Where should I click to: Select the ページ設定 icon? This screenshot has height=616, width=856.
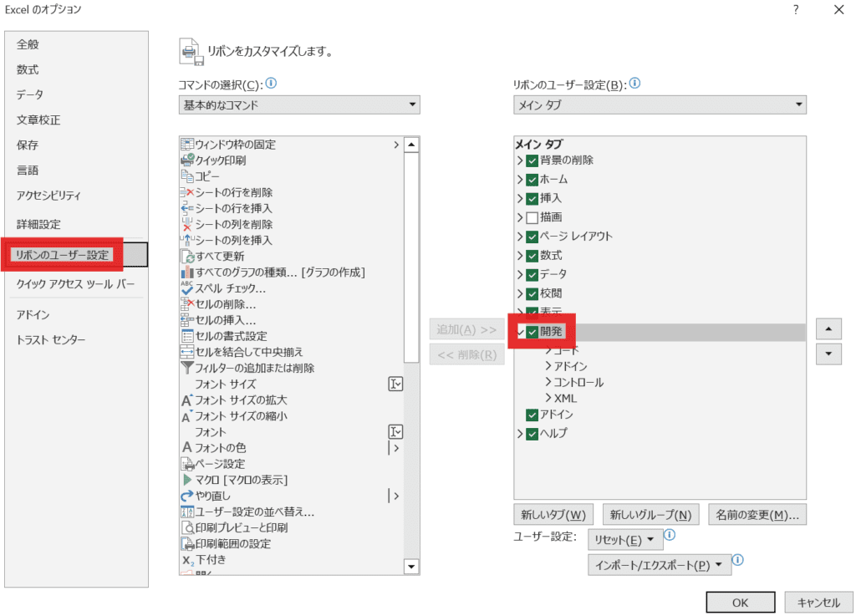(187, 464)
